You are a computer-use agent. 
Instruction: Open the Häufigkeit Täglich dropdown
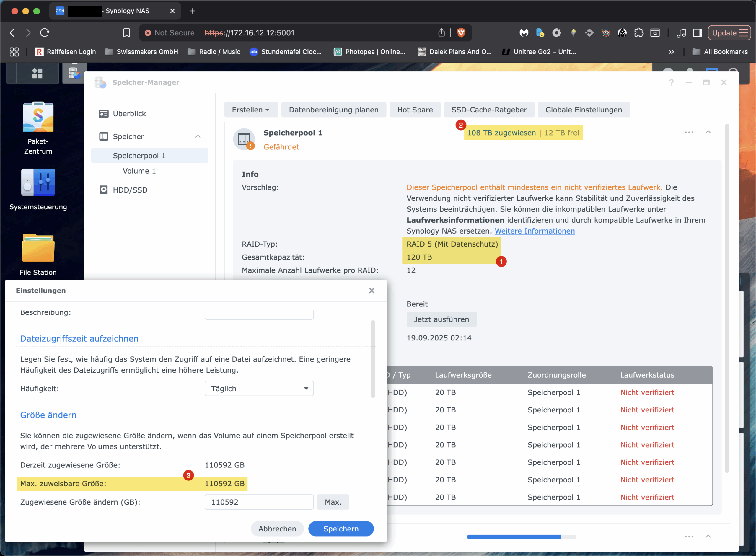coord(259,389)
